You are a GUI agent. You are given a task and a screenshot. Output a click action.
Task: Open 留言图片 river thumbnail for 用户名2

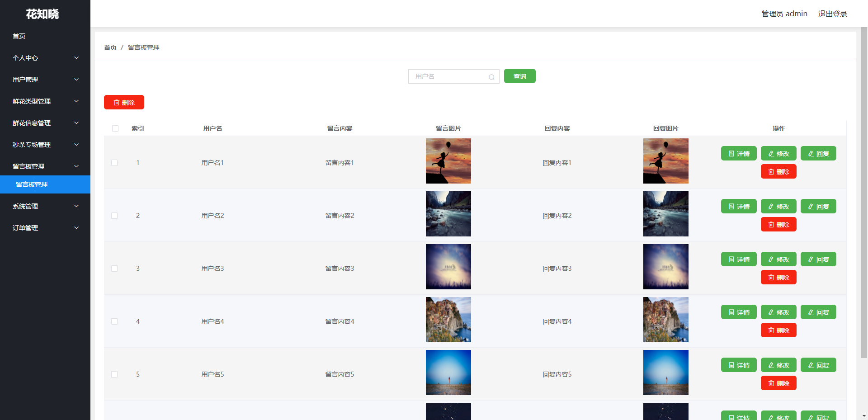[x=448, y=214]
